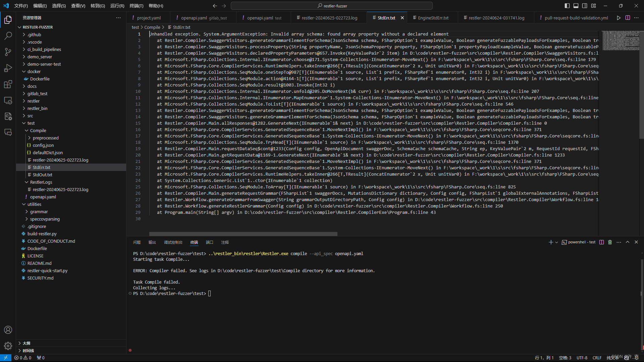Screen dimensions: 644x362
Task: Click the editor horizontal scrollbar
Action: 243,234
